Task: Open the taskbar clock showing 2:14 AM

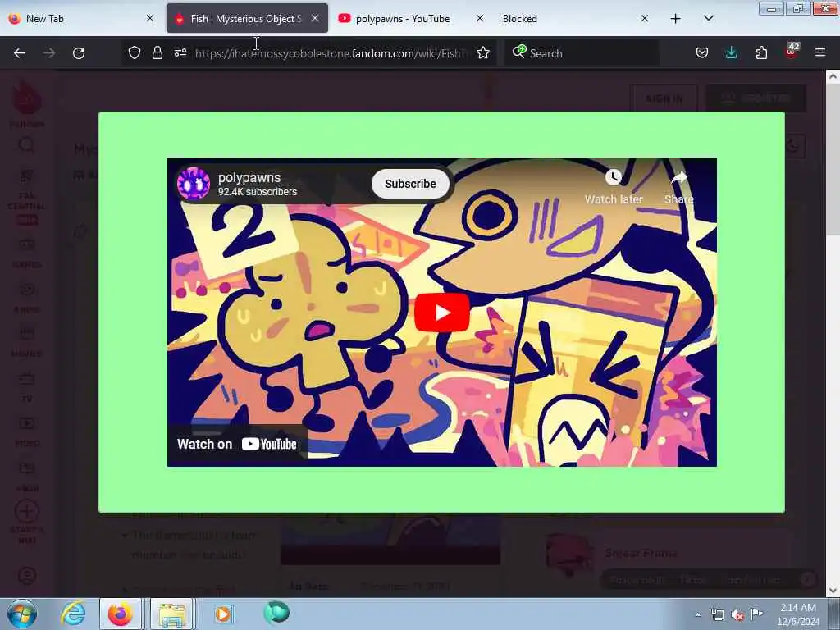Action: (798, 614)
